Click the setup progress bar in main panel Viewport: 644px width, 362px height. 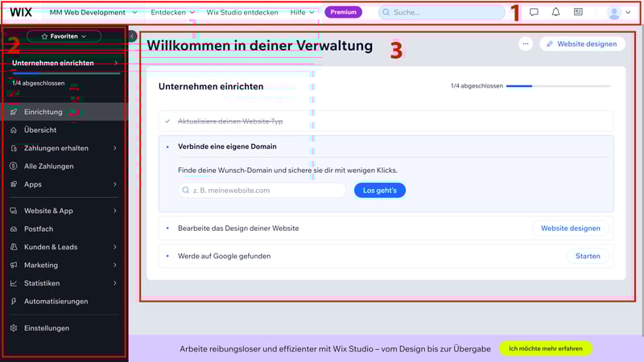[558, 86]
